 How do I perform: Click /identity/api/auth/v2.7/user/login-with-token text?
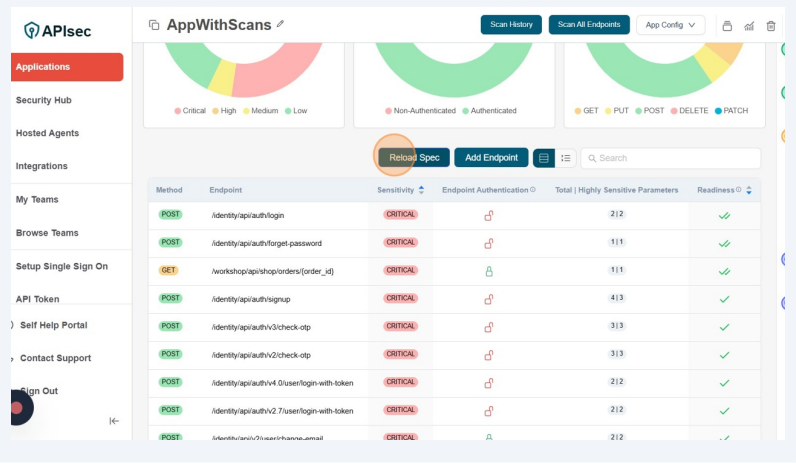[x=282, y=411]
